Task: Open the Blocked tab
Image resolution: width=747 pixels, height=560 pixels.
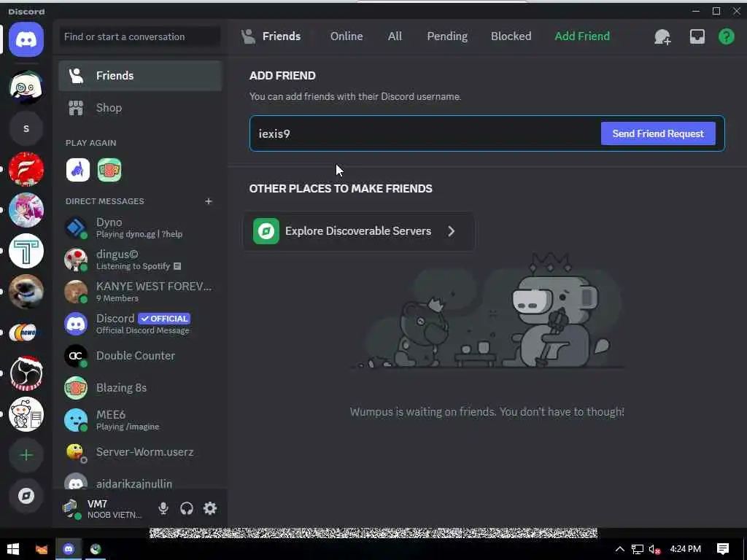Action: coord(511,36)
